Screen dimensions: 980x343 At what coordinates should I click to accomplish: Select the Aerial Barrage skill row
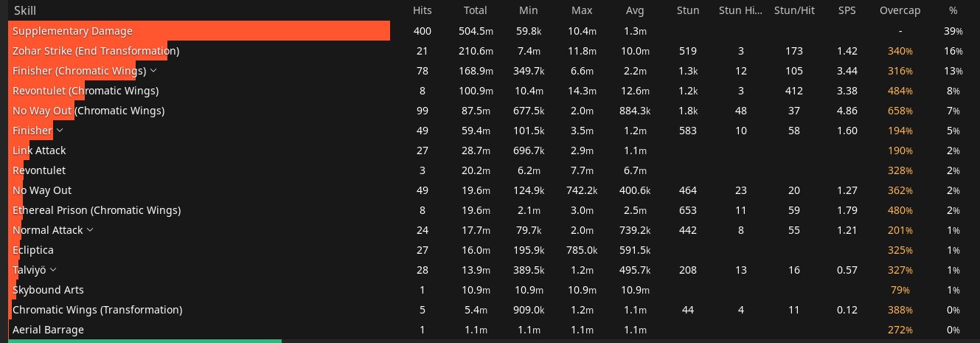(490, 330)
